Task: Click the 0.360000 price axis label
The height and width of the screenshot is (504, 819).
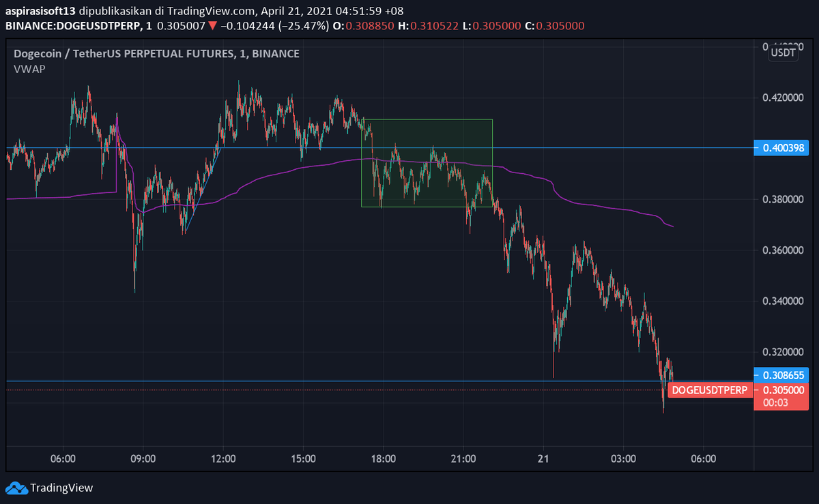Action: point(784,250)
